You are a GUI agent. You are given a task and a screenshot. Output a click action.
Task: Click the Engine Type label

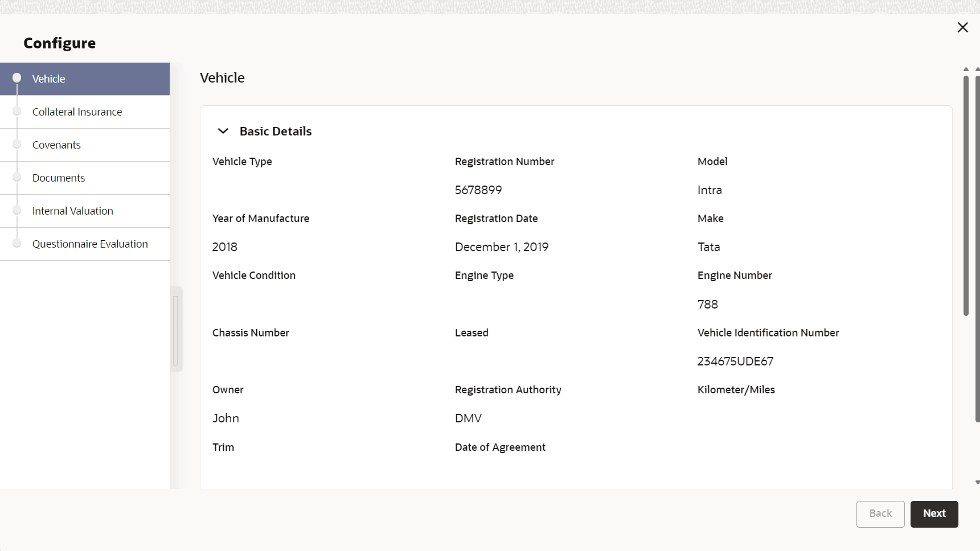click(484, 275)
